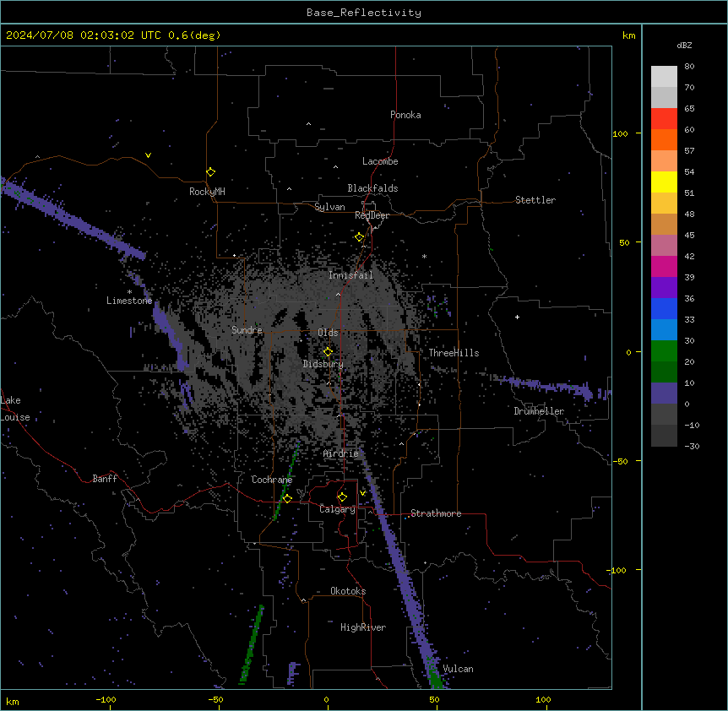The image size is (728, 711).
Task: Click the Lake Louise label
Action: pos(15,409)
